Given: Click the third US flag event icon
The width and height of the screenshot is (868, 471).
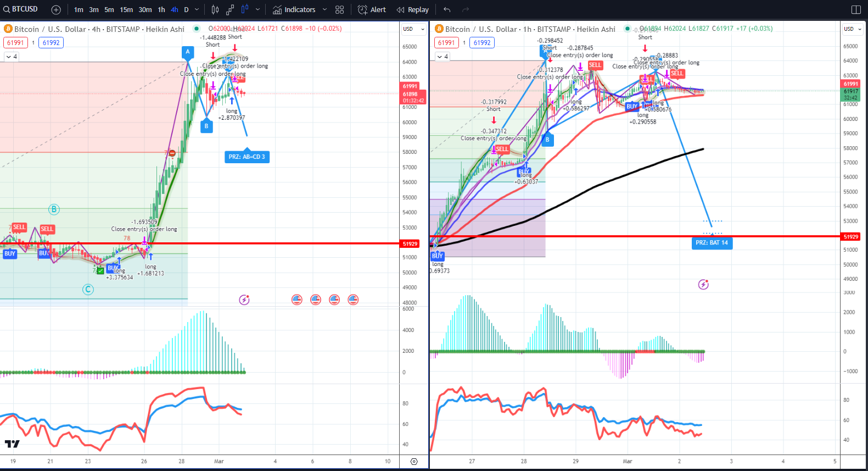Looking at the screenshot, I should [x=334, y=300].
